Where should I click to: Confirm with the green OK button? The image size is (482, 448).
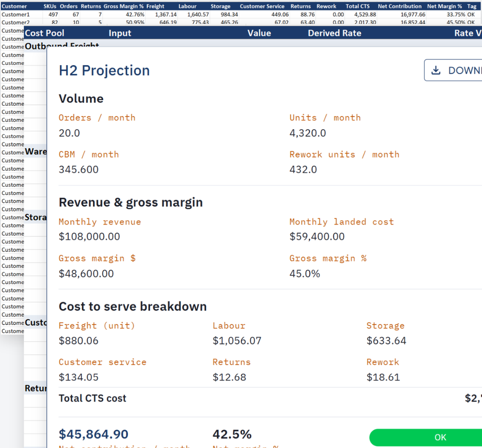tap(440, 437)
